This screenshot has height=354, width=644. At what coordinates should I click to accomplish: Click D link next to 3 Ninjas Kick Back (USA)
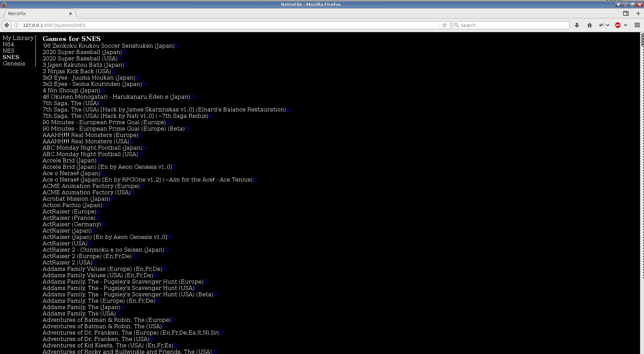[113, 71]
